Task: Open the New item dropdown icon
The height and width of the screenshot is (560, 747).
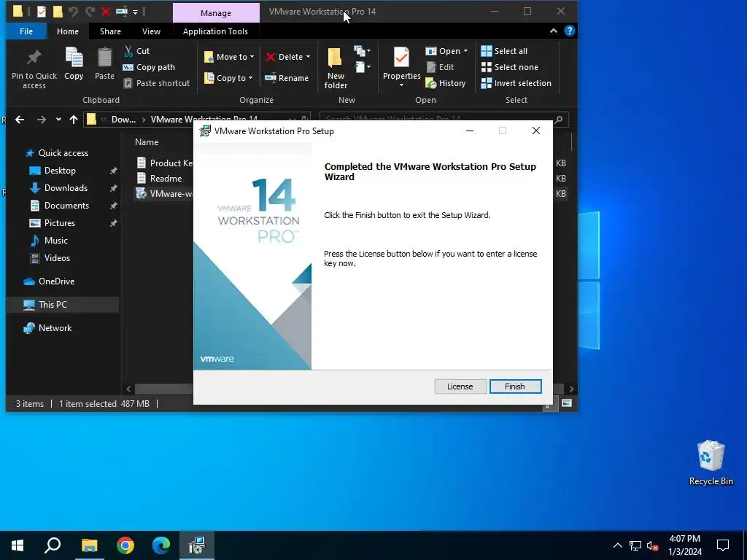Action: tap(362, 51)
